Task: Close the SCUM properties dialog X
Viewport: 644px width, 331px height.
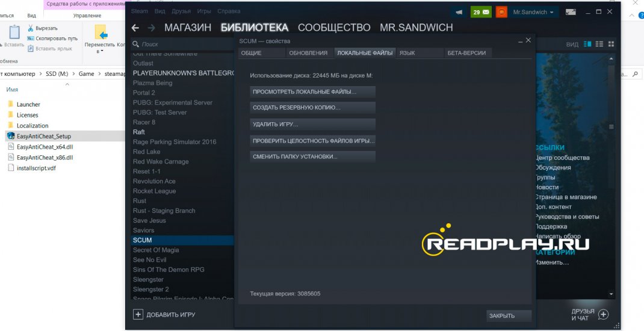Action: point(528,40)
